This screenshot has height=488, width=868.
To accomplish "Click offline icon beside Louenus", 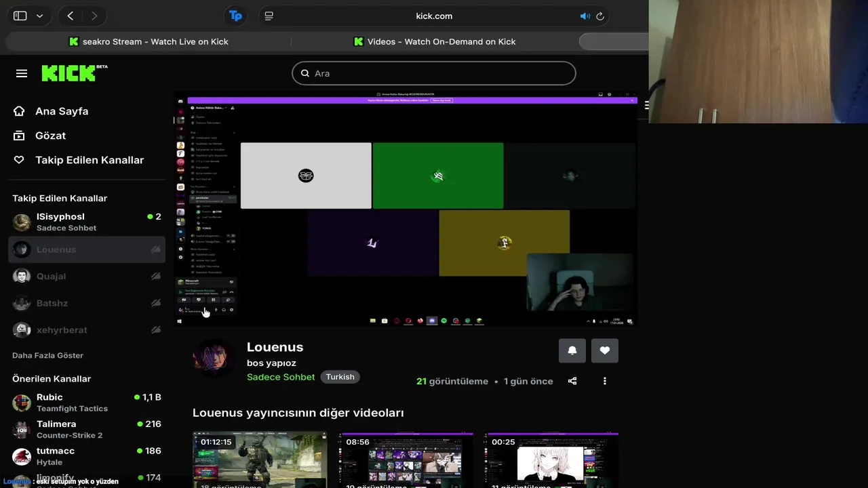I will (156, 249).
